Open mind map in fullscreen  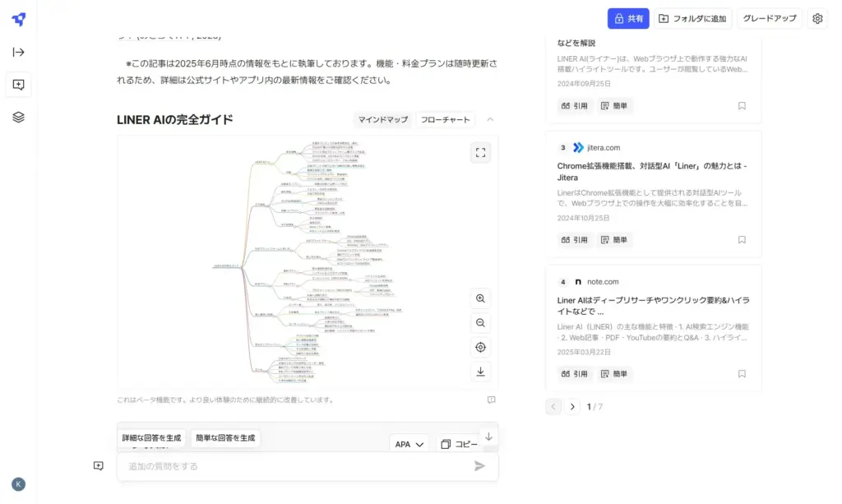click(x=480, y=152)
